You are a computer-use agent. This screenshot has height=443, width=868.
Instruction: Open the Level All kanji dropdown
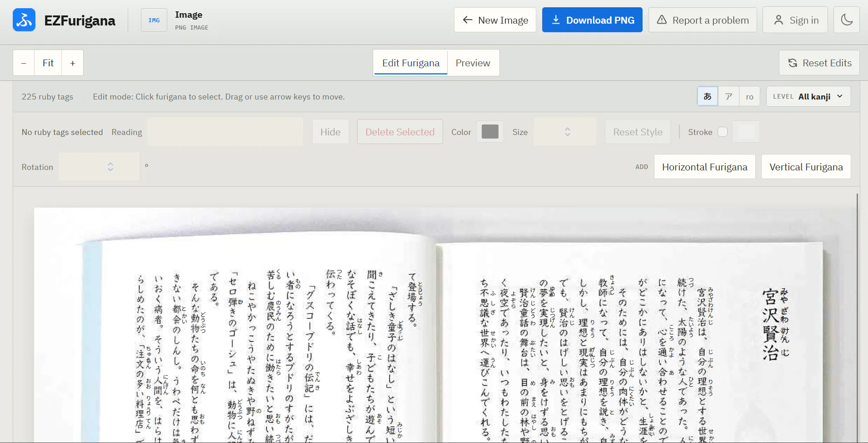point(808,96)
